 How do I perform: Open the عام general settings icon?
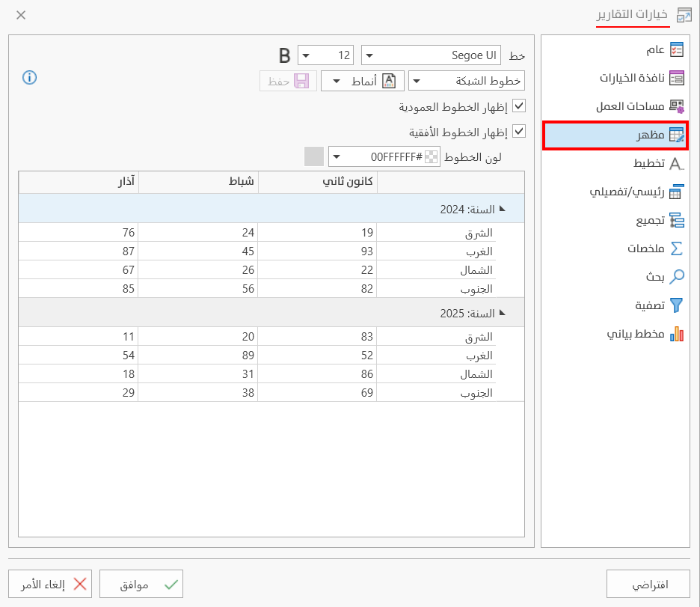tap(676, 50)
